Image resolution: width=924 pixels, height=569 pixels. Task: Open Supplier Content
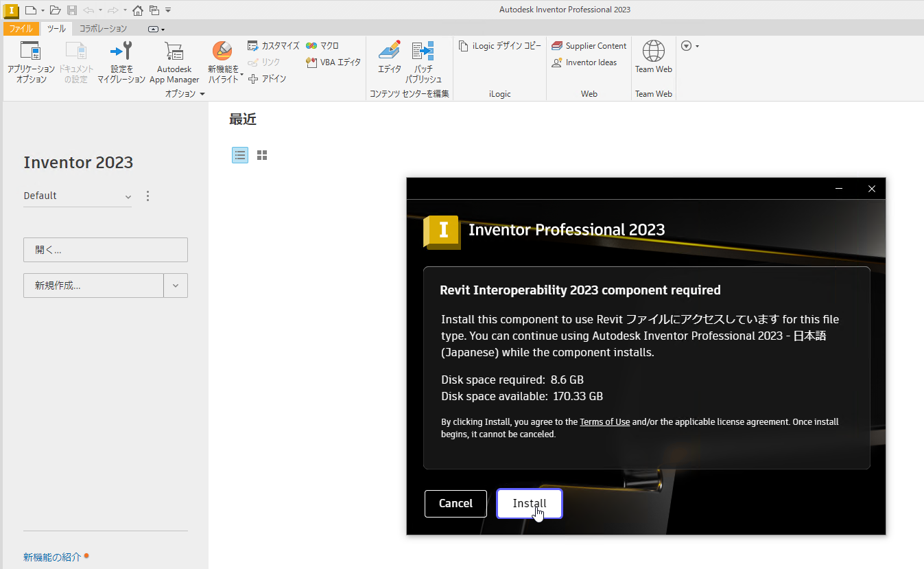click(x=589, y=46)
